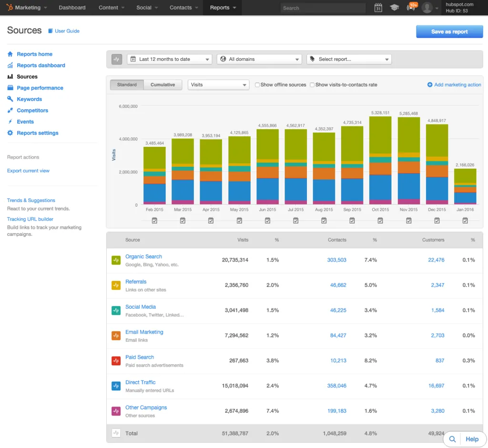Image resolution: width=488 pixels, height=448 pixels.
Task: Expand the Reports menu
Action: pos(223,8)
